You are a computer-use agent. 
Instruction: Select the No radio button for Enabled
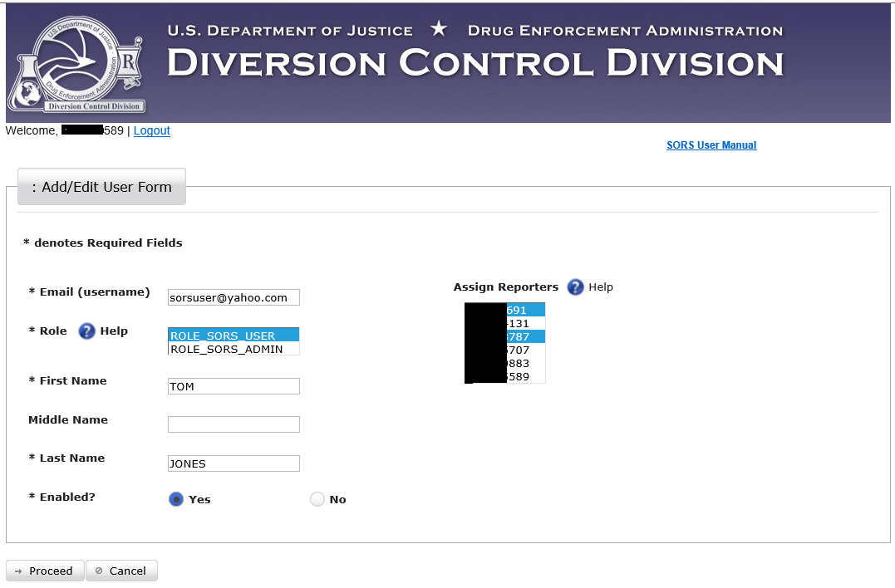pyautogui.click(x=317, y=500)
